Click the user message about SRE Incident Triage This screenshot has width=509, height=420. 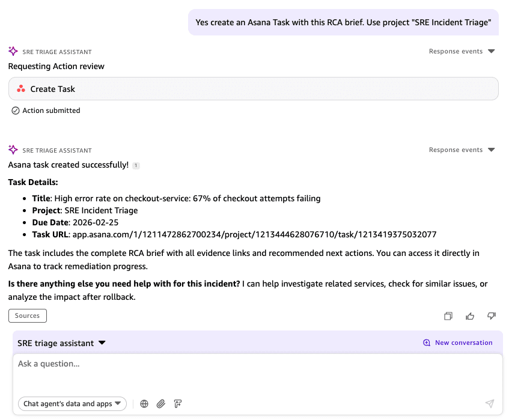[343, 22]
